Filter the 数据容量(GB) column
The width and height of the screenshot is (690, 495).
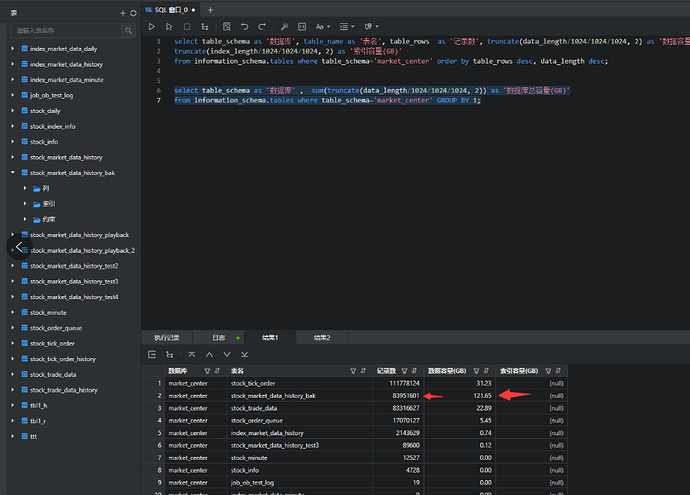(x=477, y=371)
